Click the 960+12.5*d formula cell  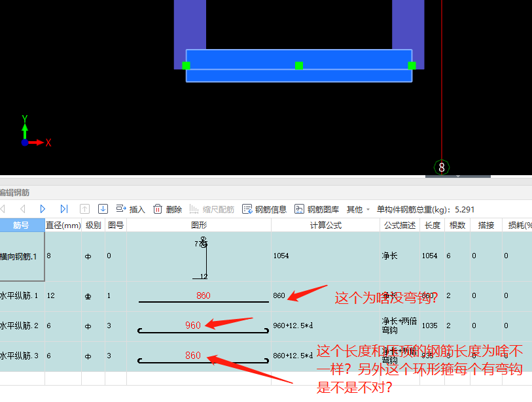[325, 326]
